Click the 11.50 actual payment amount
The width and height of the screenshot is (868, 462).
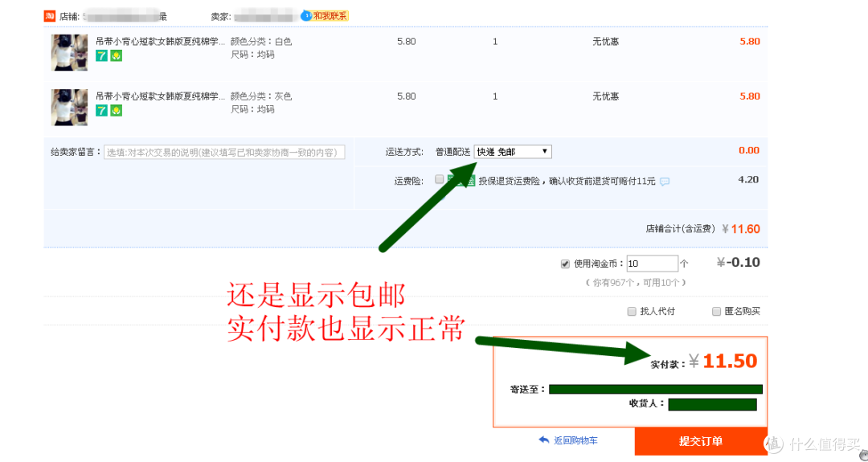click(730, 362)
